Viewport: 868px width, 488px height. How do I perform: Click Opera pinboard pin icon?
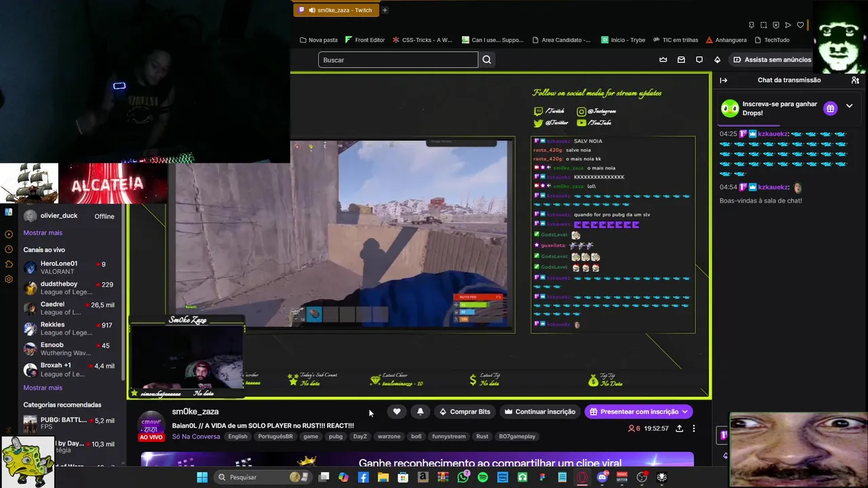[751, 25]
